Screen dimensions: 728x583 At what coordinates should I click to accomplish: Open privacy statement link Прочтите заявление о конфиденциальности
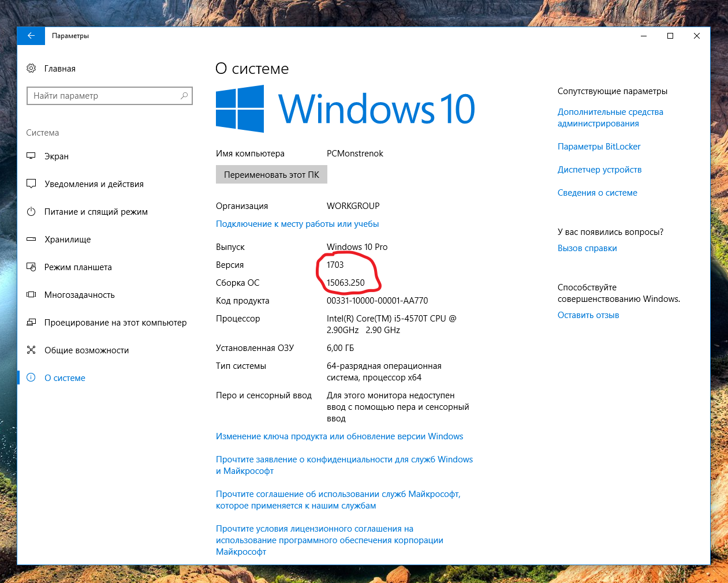coord(344,465)
